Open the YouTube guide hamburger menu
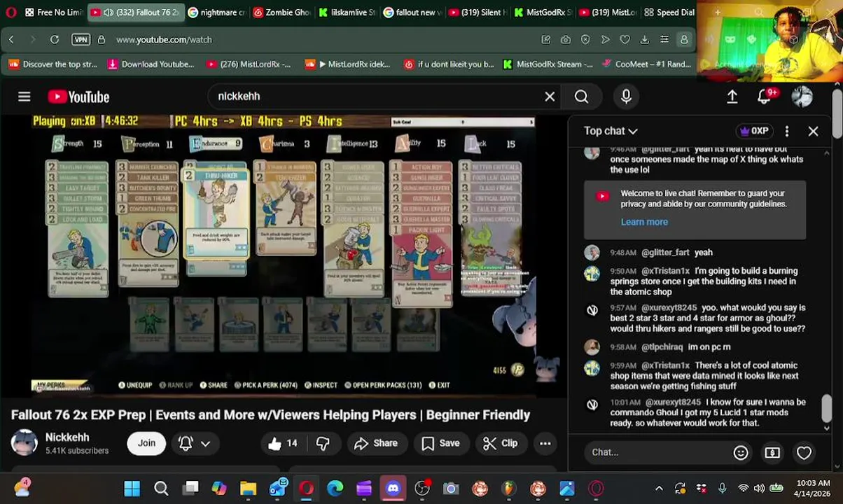 click(x=25, y=97)
